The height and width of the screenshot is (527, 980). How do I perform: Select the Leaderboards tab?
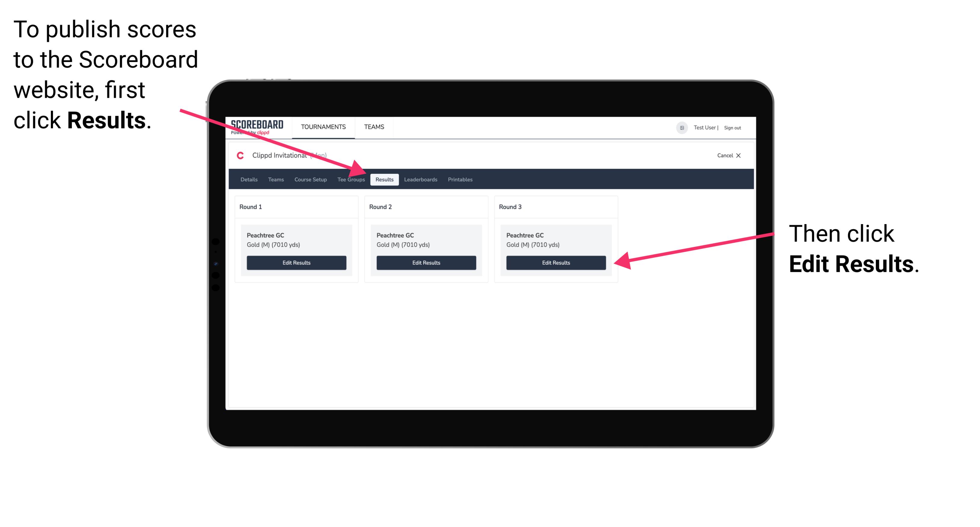(x=421, y=179)
